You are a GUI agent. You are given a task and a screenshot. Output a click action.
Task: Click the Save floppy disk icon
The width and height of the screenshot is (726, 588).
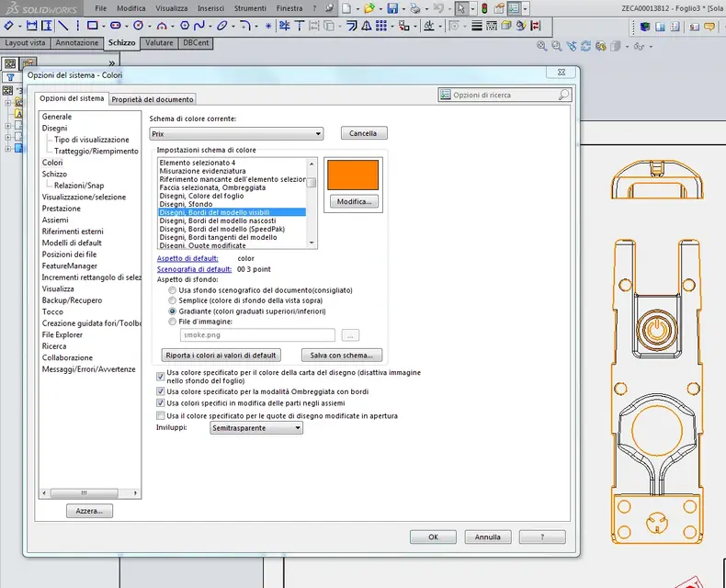click(392, 8)
